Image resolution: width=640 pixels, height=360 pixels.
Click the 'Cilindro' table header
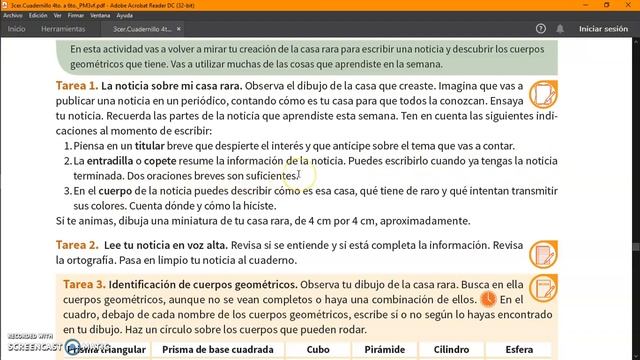click(x=451, y=349)
